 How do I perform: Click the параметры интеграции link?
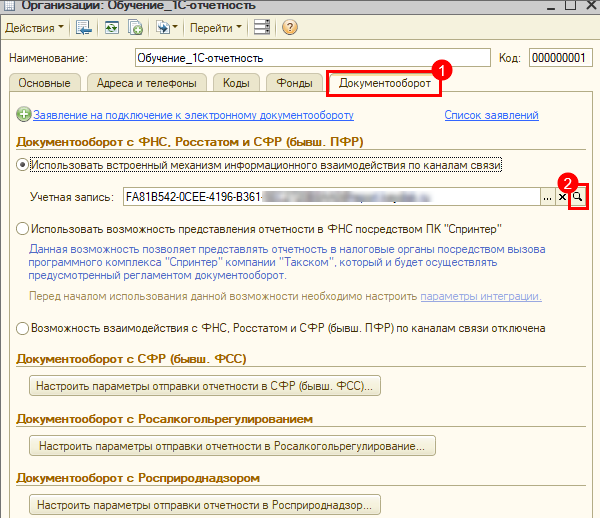481,296
